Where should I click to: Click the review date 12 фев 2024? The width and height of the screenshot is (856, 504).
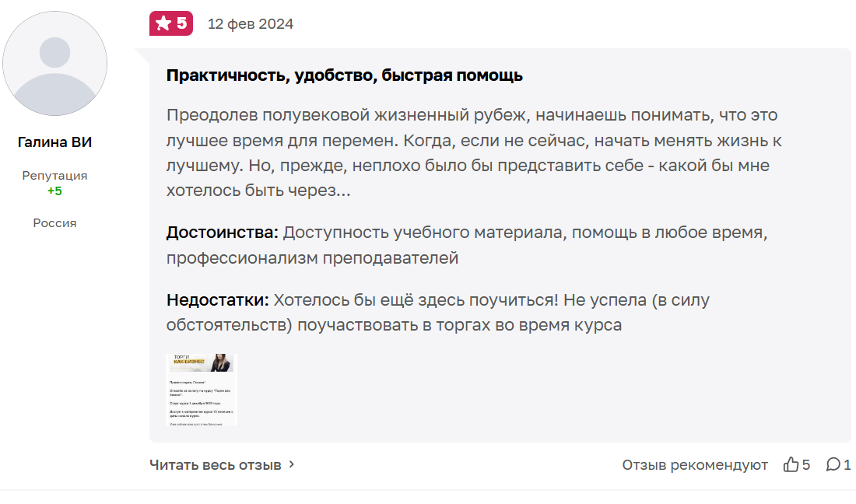[251, 24]
